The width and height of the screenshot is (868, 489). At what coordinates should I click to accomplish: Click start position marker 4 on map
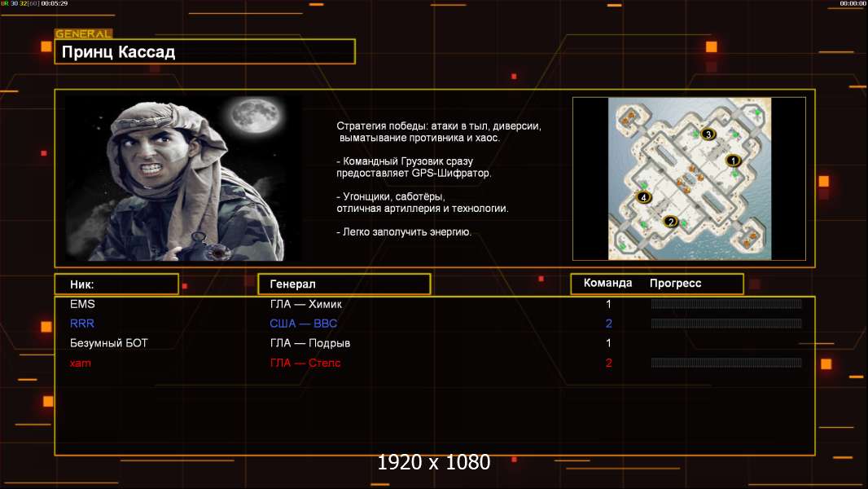(643, 196)
